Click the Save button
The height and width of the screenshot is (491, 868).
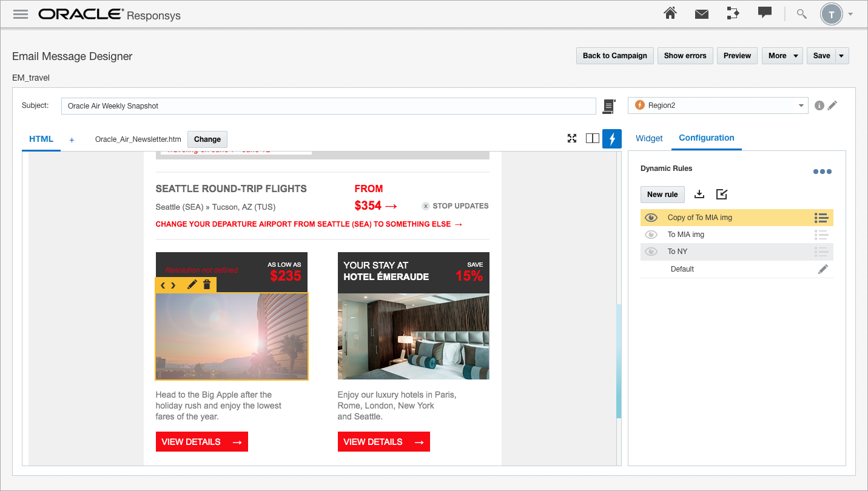821,56
